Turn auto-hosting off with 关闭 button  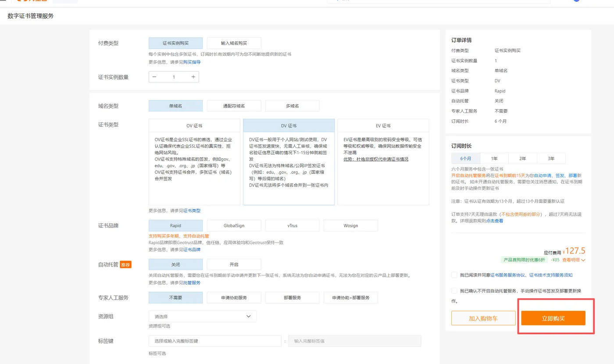(176, 264)
